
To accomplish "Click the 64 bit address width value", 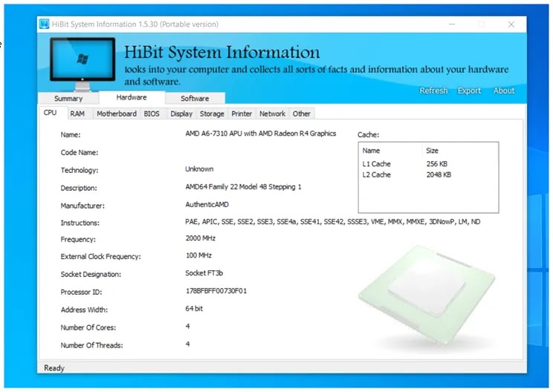I will [x=194, y=309].
